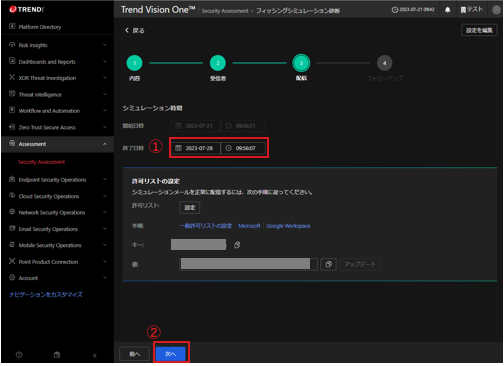Image resolution: width=504 pixels, height=366 pixels.
Task: Go to step 2 受信者 circle
Action: [x=218, y=63]
